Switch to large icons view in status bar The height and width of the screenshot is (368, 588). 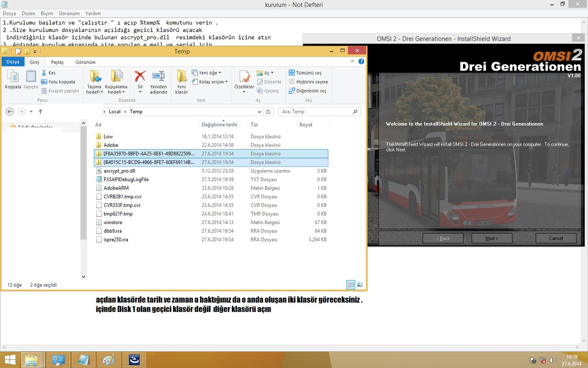click(x=360, y=285)
